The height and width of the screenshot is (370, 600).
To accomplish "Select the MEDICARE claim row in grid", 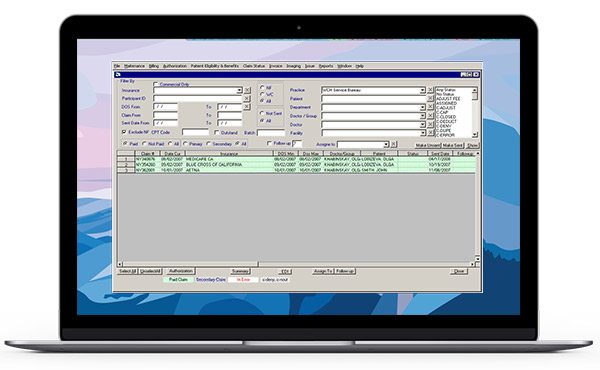I will coord(296,159).
